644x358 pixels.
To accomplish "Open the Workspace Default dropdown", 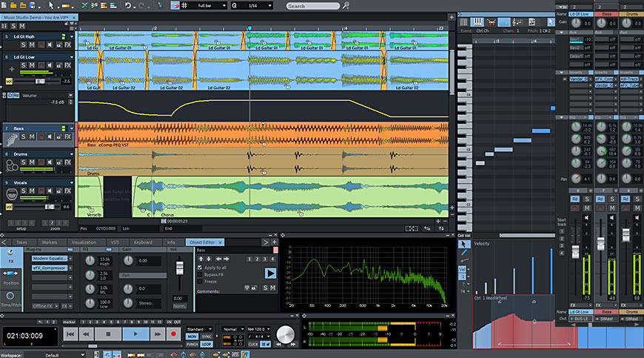I will click(55, 355).
